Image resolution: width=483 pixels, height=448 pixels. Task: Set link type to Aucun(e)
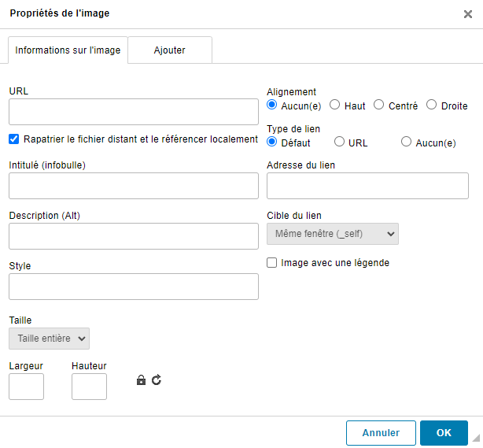[406, 142]
